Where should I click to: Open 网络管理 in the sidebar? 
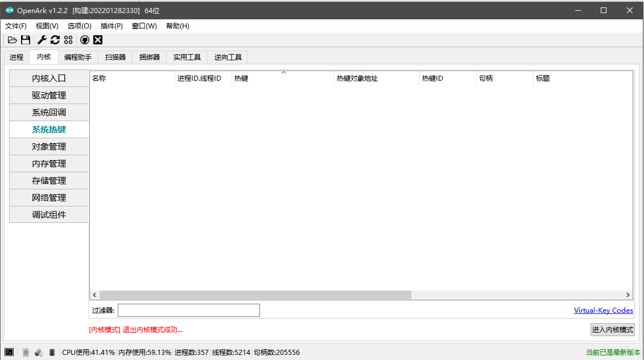tap(49, 197)
